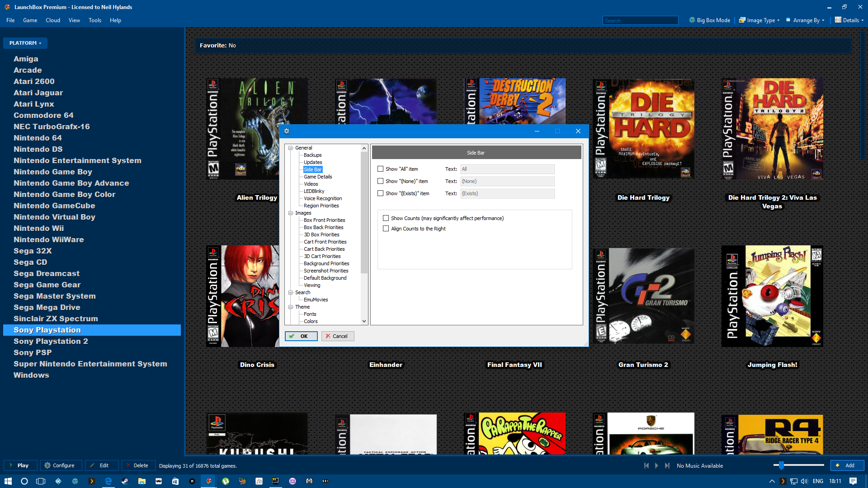
Task: Click the play music button
Action: point(657,465)
